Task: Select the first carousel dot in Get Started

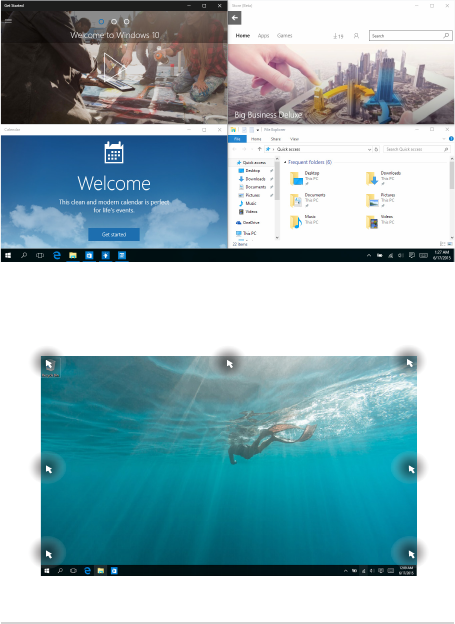Action: click(x=102, y=21)
